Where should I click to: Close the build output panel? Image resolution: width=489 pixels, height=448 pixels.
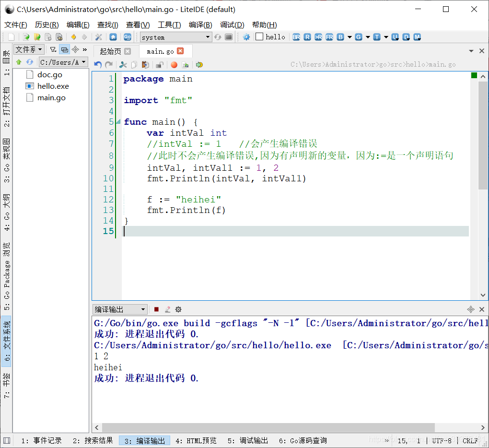coord(482,309)
